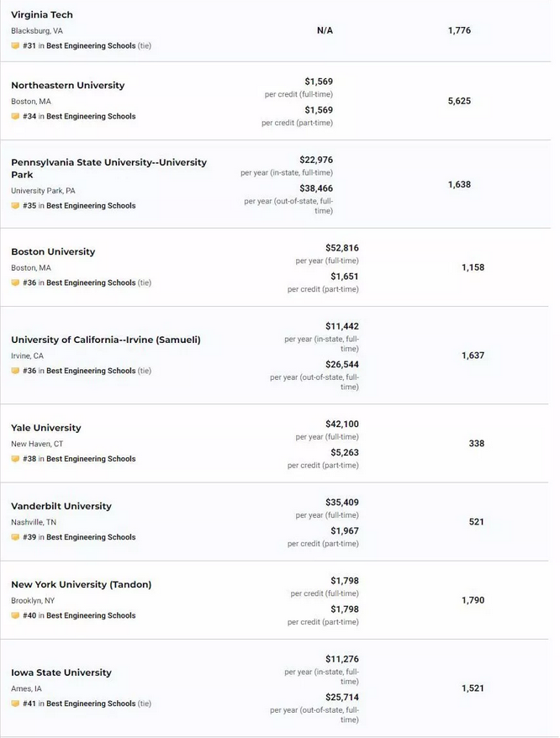The image size is (560, 738).
Task: Open Iowa State University listing
Action: (61, 672)
